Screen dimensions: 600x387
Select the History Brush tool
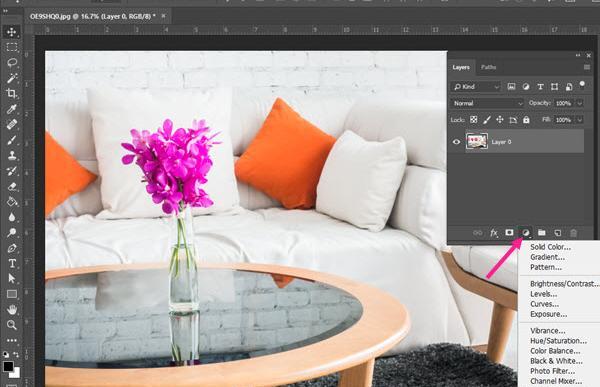(x=11, y=171)
